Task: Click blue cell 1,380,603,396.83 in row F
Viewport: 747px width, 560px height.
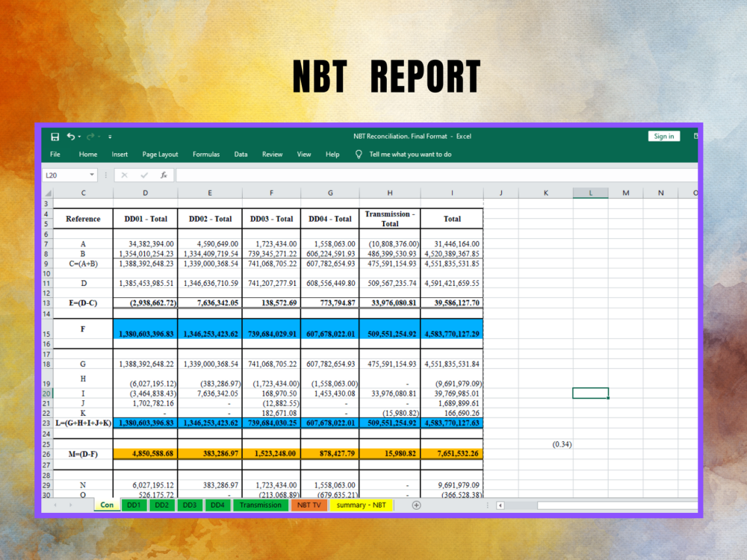Action: (x=146, y=329)
